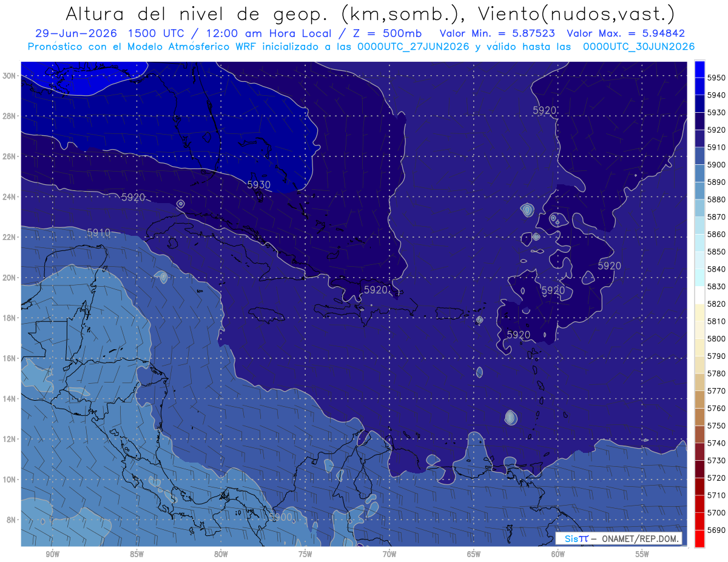Click the pale yellow legend swatch between 5810 and 5820
The height and width of the screenshot is (562, 728).
click(x=699, y=312)
